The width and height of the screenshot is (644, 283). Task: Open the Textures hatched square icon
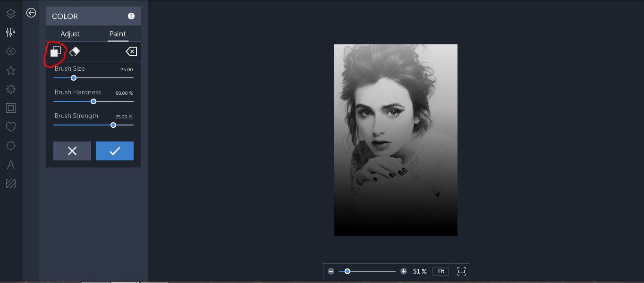[10, 183]
